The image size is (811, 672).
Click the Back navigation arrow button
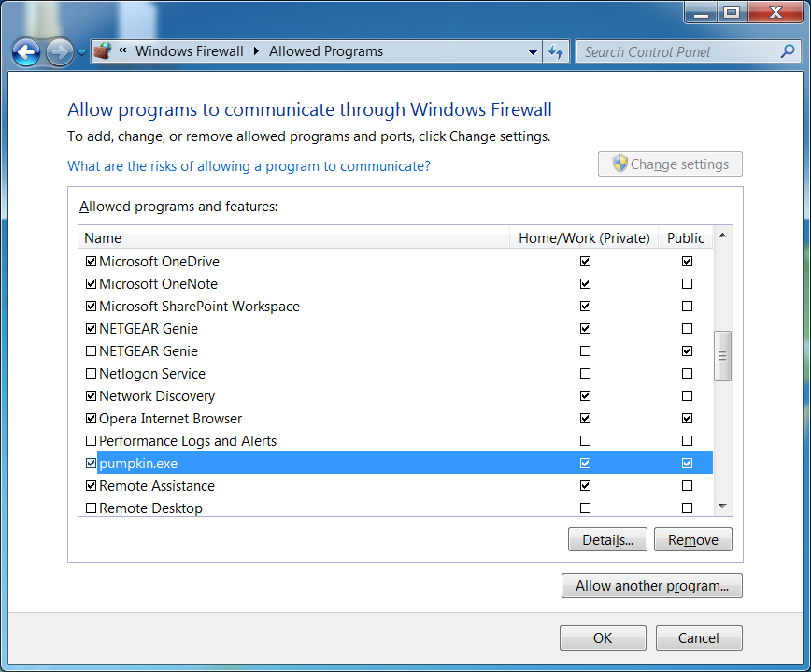coord(26,52)
